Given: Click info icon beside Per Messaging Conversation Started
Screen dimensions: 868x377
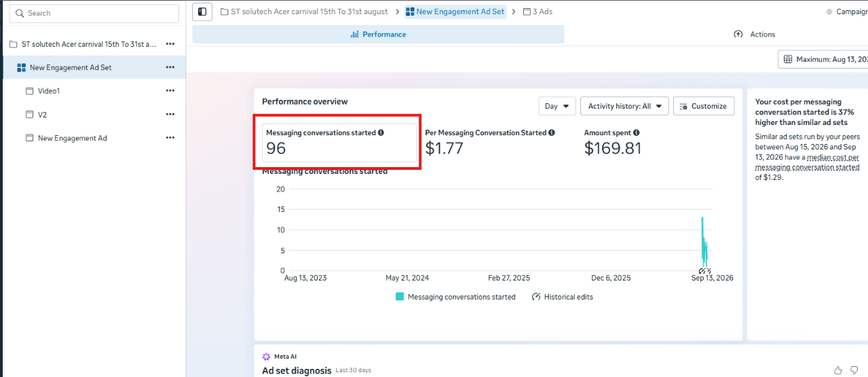Looking at the screenshot, I should point(552,133).
